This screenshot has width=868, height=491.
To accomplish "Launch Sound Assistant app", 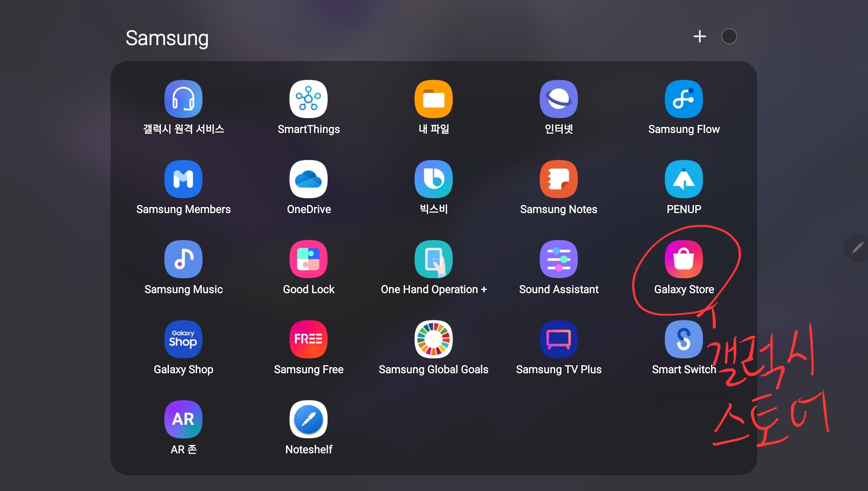I will [x=558, y=259].
